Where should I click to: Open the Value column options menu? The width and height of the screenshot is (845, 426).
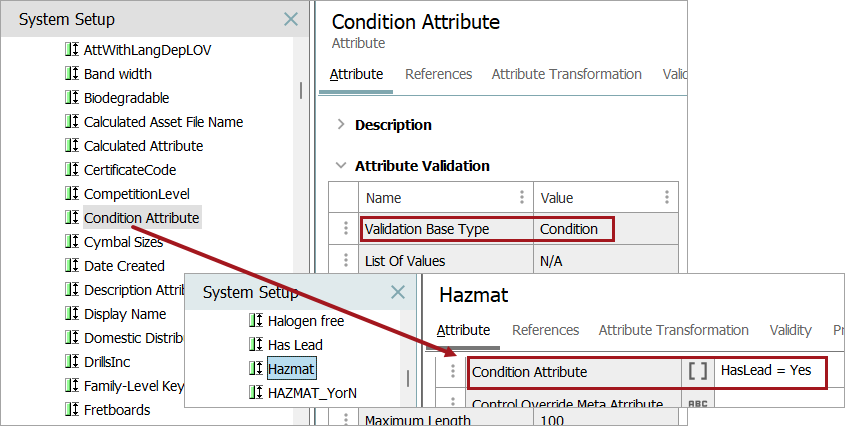[666, 197]
